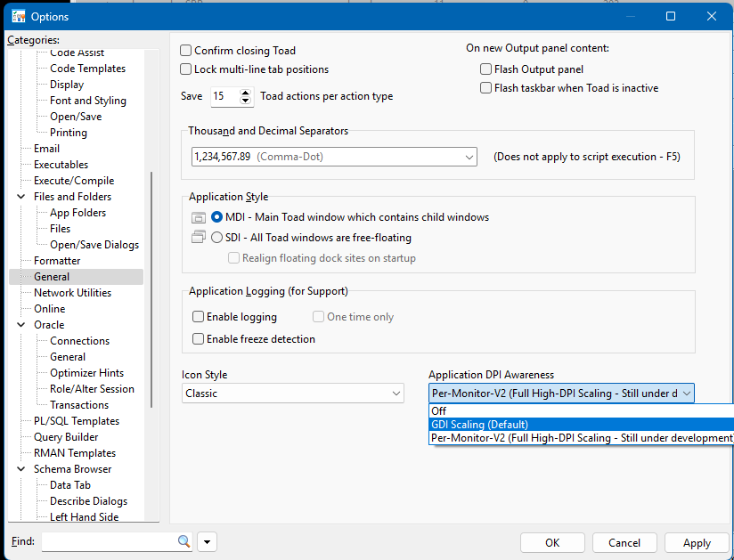
Task: Click the Cancel button
Action: [624, 543]
